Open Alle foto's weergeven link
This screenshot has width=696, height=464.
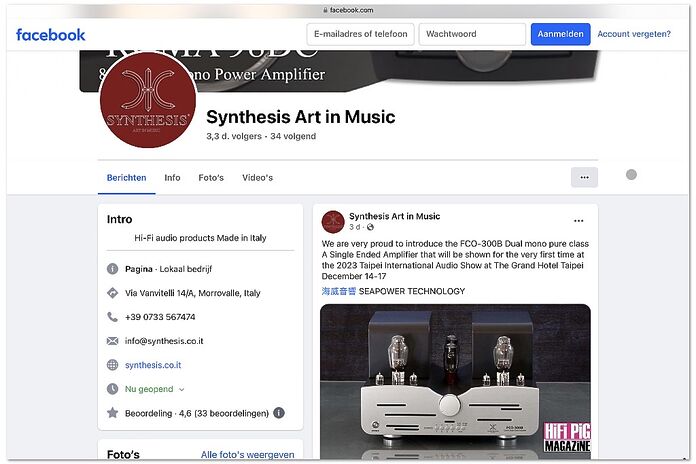(x=247, y=454)
